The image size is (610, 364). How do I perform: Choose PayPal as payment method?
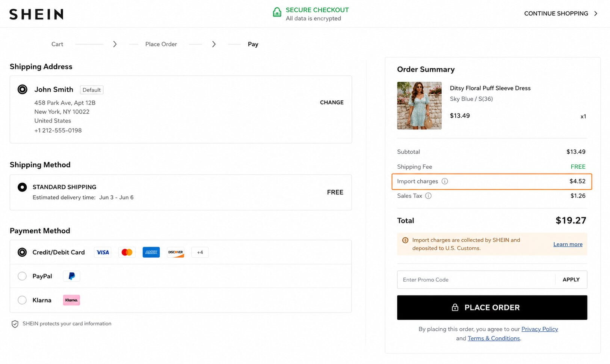[x=22, y=276]
